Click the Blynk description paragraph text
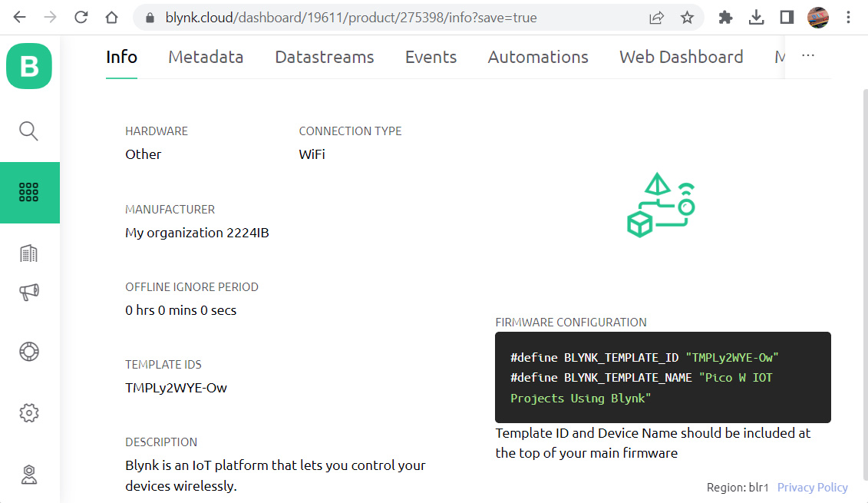This screenshot has height=503, width=868. [275, 475]
